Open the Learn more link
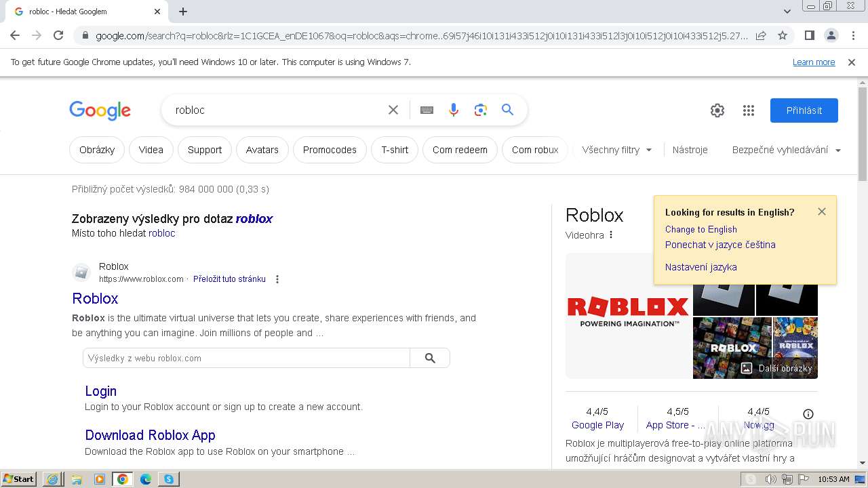The width and height of the screenshot is (868, 488). [814, 62]
